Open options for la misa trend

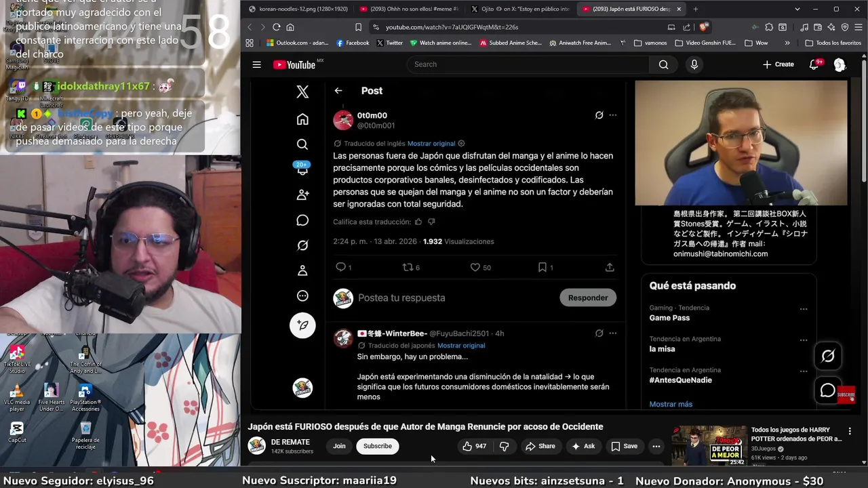804,340
